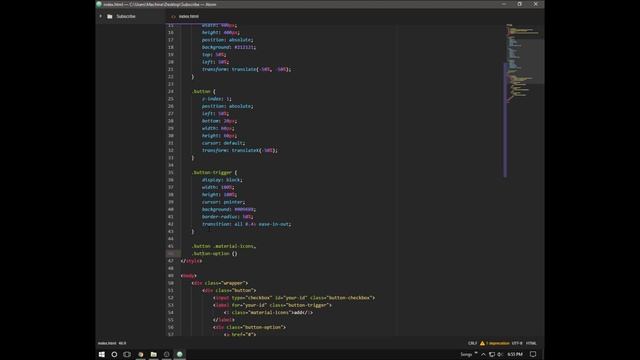Viewport: 640px width, 360px height.
Task: Click the vertical editor scrollbar thumb
Action: (x=505, y=120)
